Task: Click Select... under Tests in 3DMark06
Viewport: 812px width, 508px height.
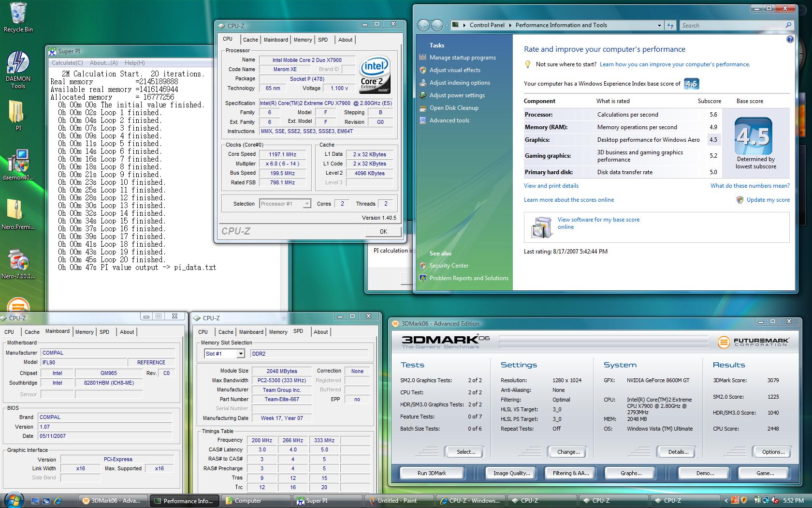Action: click(466, 452)
